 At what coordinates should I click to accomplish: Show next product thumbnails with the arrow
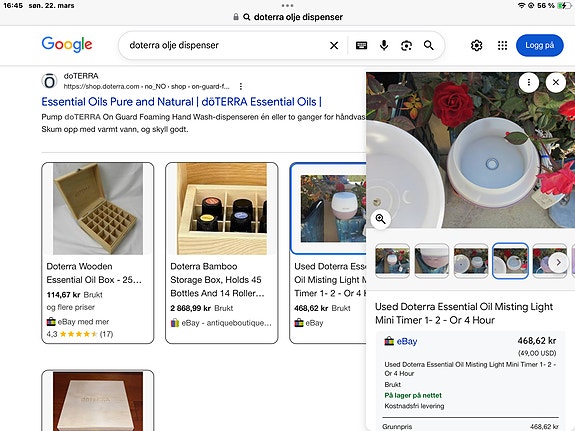(558, 262)
